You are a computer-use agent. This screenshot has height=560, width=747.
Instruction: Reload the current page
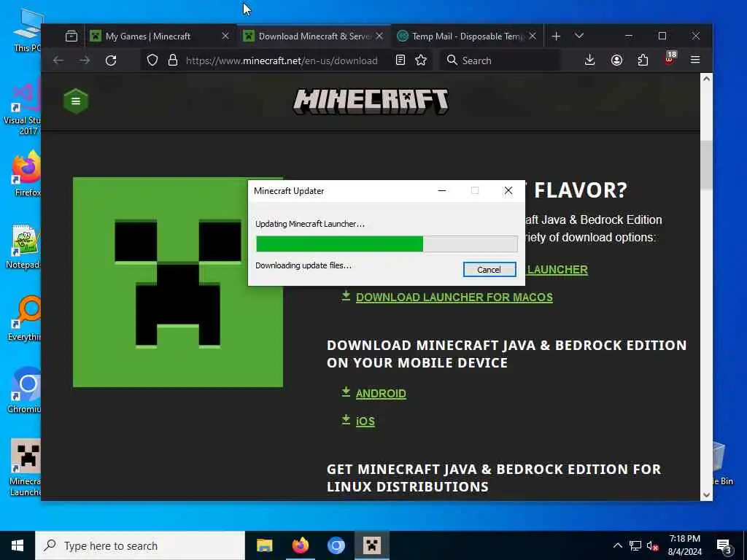[111, 61]
